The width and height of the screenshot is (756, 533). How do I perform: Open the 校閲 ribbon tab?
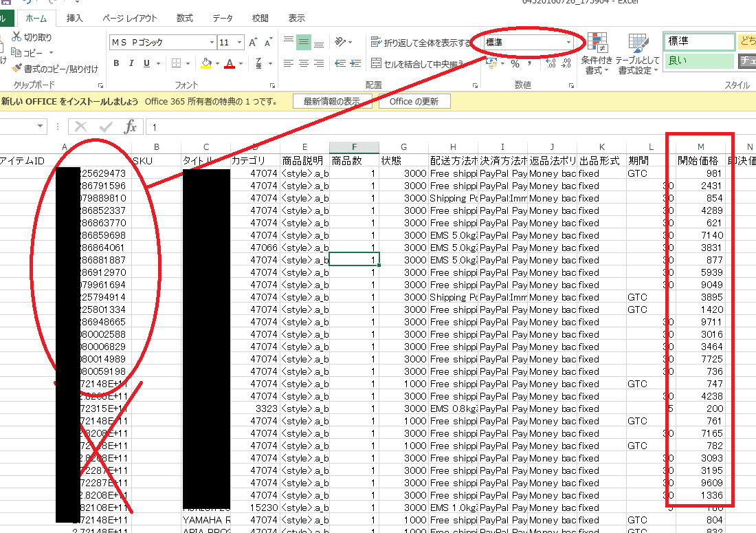point(260,19)
